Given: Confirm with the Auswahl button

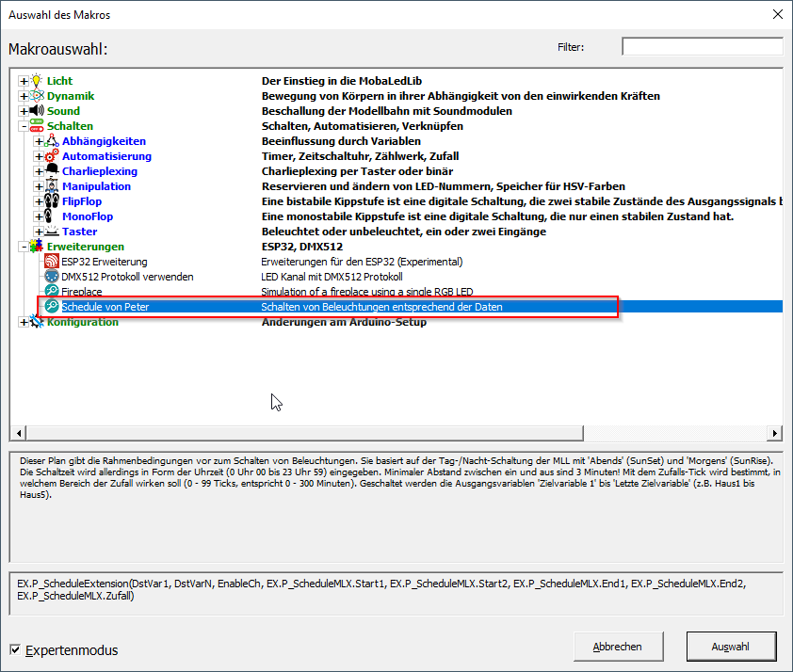Looking at the screenshot, I should [x=731, y=647].
